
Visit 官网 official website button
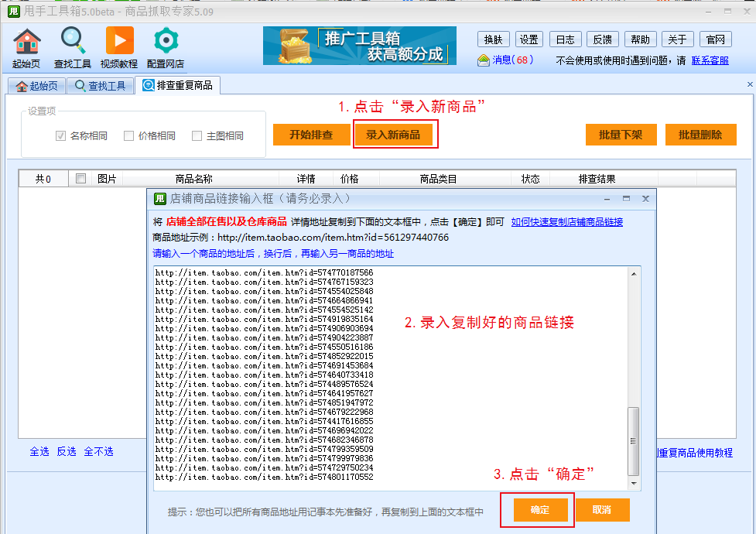pyautogui.click(x=716, y=39)
